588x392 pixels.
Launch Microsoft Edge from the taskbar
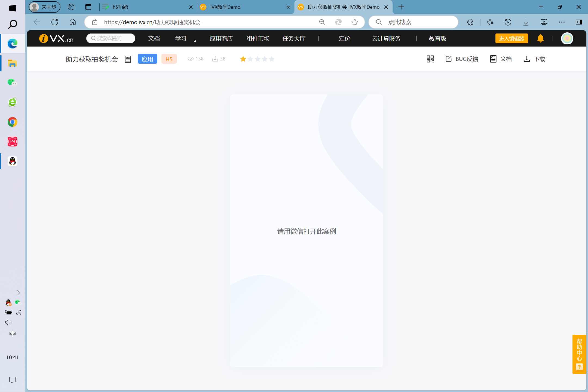tap(13, 44)
